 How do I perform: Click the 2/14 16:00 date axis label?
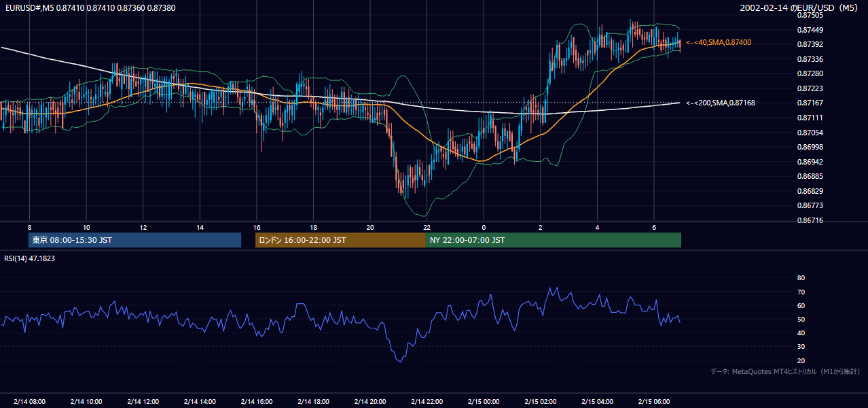click(x=257, y=401)
